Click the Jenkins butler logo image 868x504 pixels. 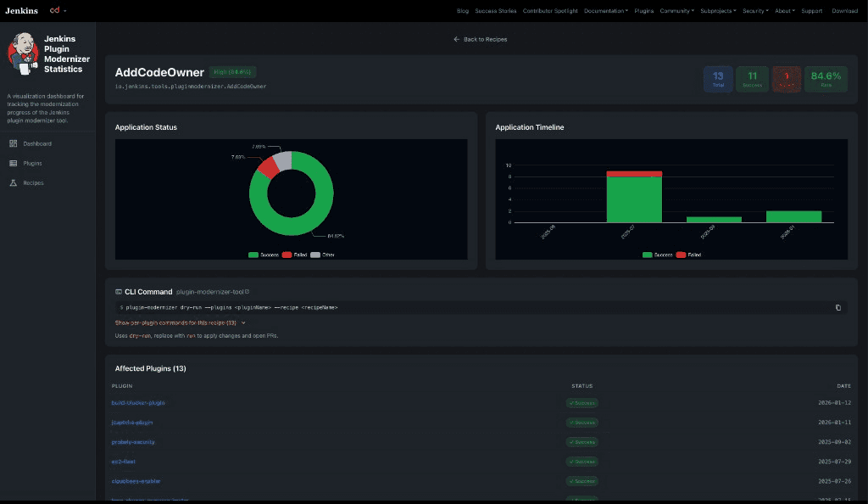pos(23,53)
